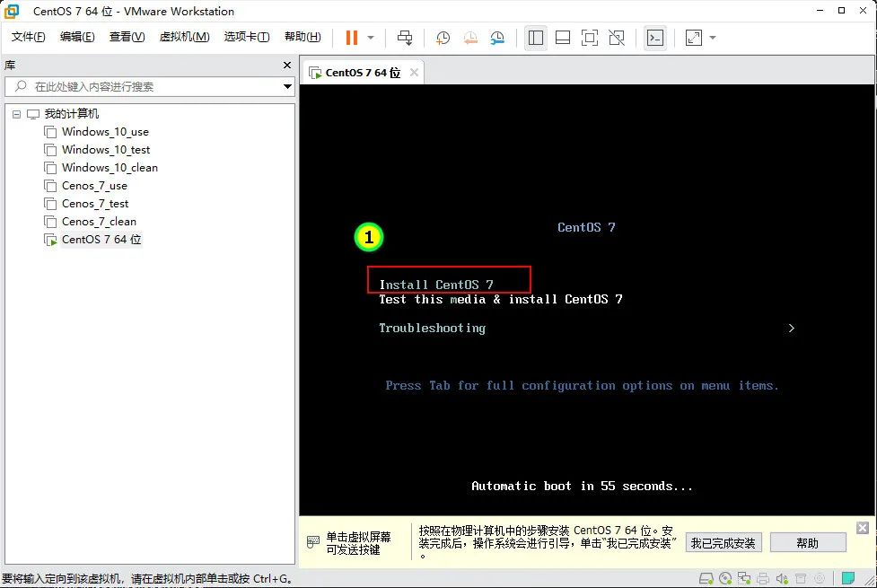Toggle the console view button

[655, 38]
